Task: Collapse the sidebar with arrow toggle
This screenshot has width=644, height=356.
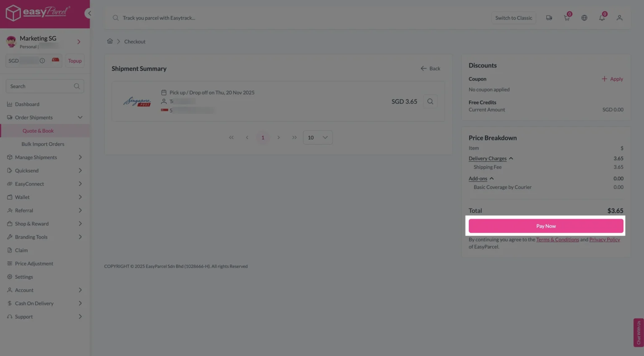Action: pos(89,13)
